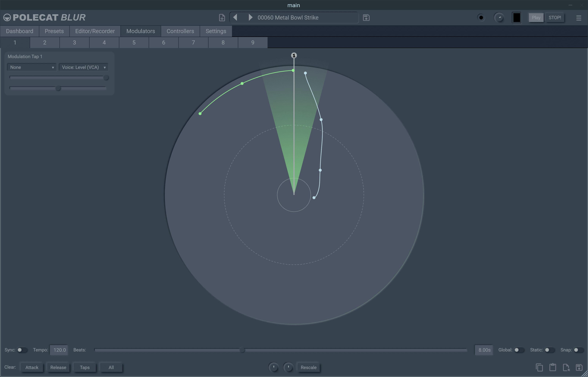Select the tap 1 marker above the circle
This screenshot has height=377, width=588.
[x=294, y=56]
